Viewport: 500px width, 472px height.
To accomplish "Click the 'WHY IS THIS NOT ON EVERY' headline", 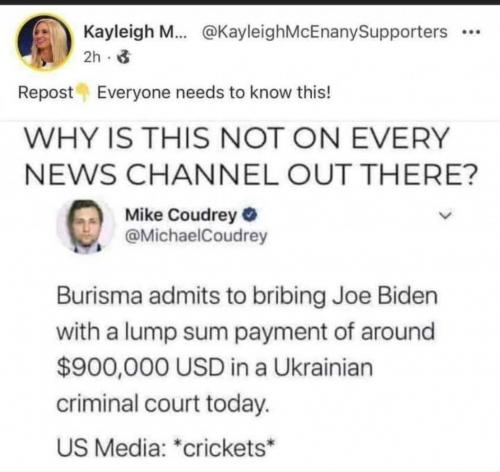I will pyautogui.click(x=237, y=138).
